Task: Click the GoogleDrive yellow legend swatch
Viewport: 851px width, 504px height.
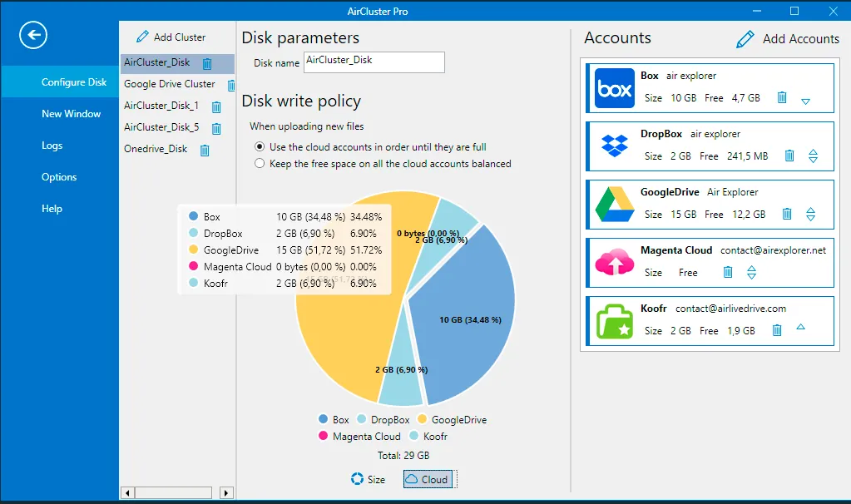Action: (423, 419)
